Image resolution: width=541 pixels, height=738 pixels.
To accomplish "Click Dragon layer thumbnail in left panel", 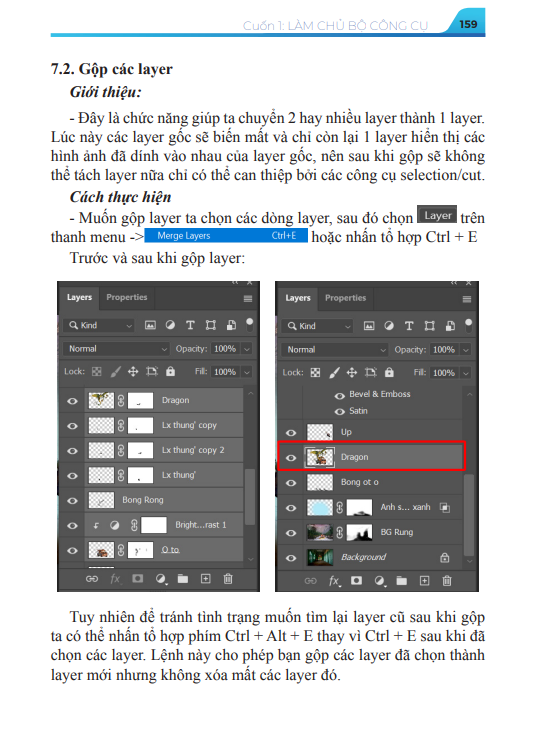I will 101,401.
